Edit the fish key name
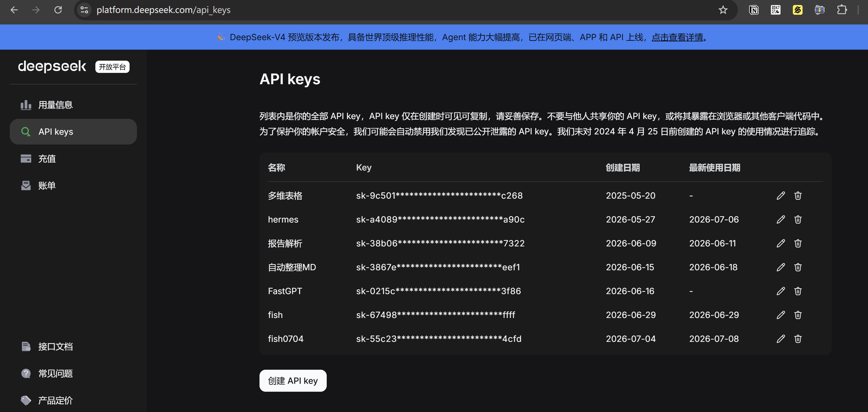868x412 pixels. (781, 315)
